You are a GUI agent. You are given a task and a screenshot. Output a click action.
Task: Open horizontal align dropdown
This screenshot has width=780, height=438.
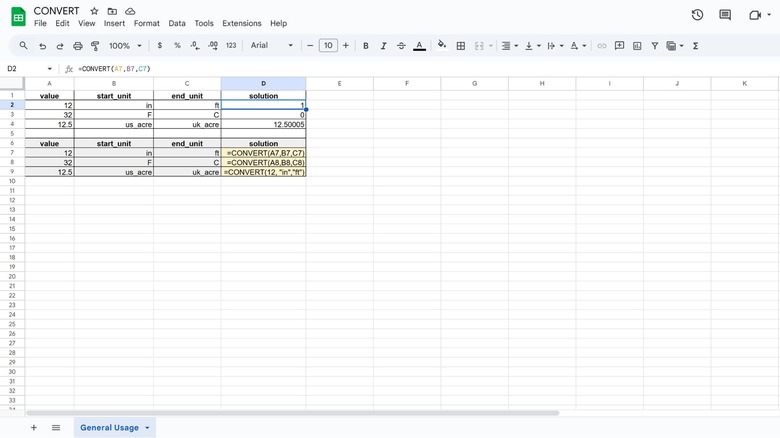tap(509, 46)
